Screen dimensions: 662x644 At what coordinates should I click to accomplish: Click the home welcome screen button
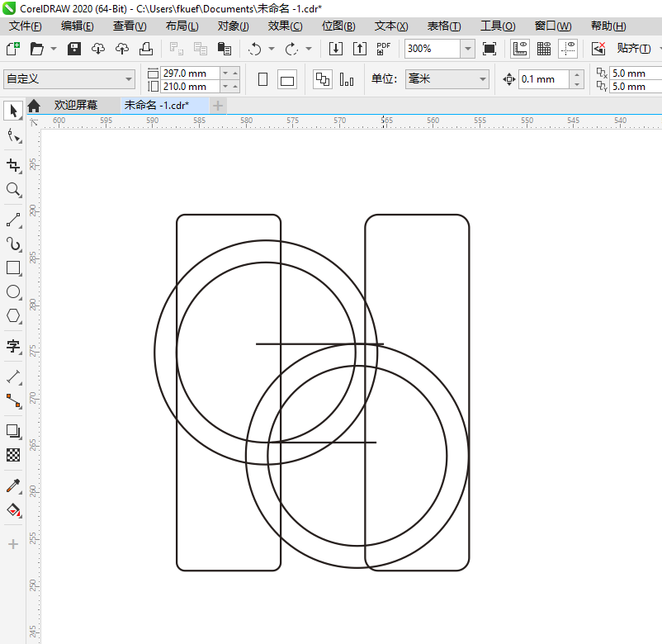click(x=34, y=106)
